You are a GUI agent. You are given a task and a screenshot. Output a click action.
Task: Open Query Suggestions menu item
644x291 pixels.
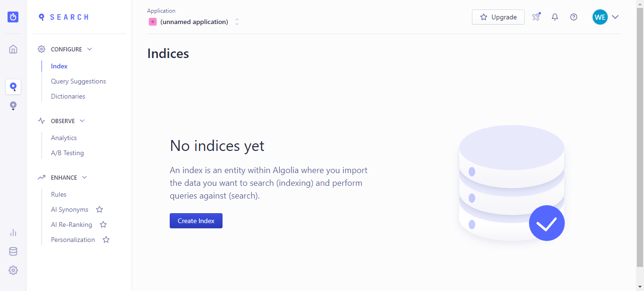[78, 81]
